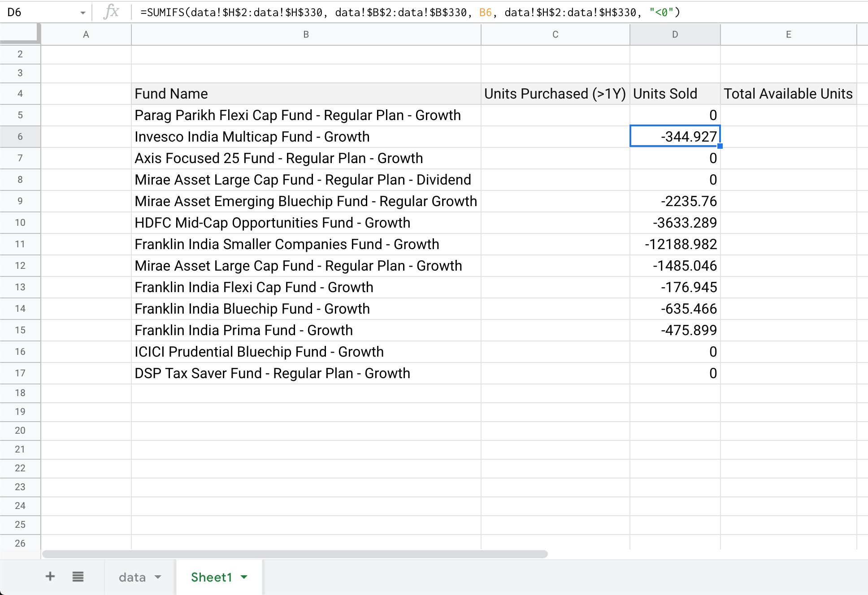This screenshot has width=868, height=595.
Task: Select column D header
Action: click(x=675, y=34)
